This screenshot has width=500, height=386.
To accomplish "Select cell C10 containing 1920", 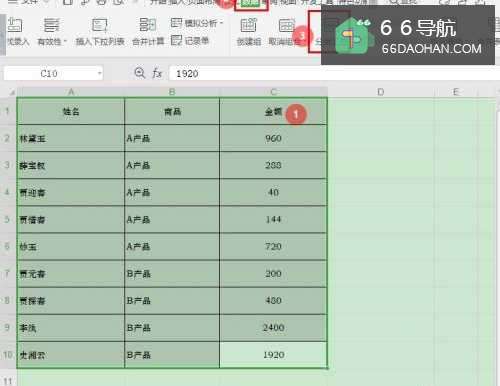I will tap(273, 355).
